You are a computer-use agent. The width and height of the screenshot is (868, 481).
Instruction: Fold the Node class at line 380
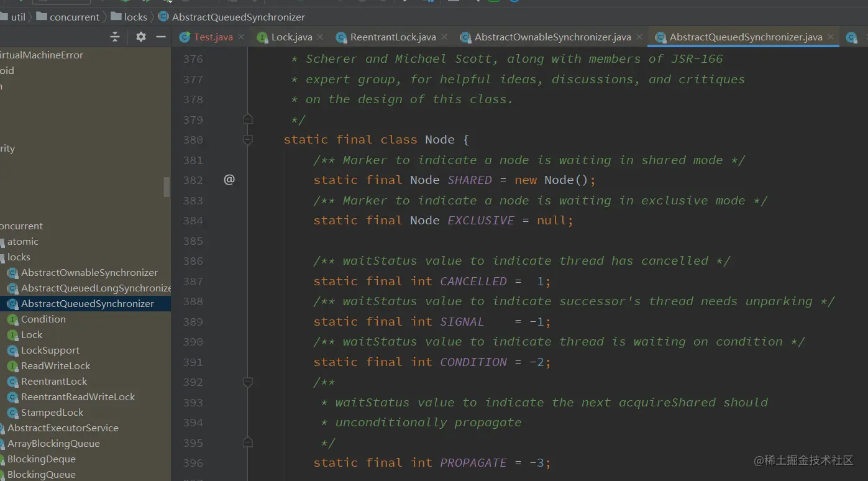pos(248,140)
